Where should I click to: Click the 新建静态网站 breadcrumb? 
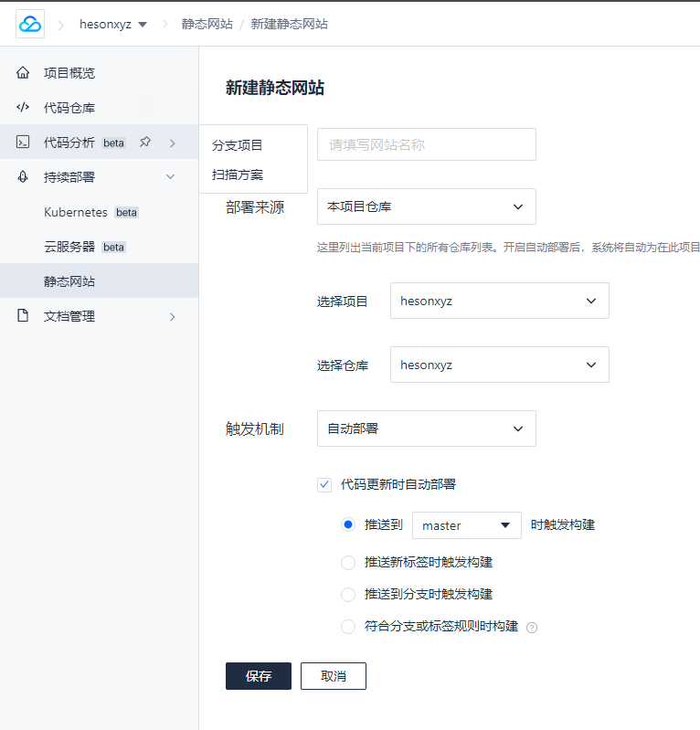[x=289, y=24]
